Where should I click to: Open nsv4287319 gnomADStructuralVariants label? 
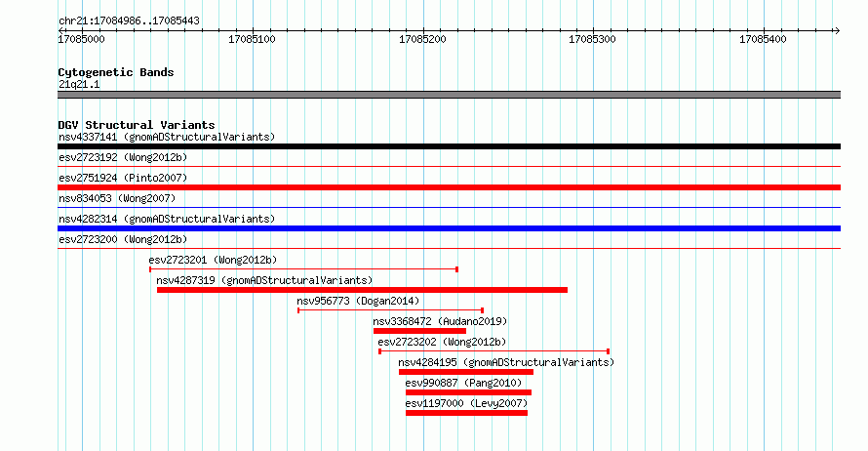point(264,280)
